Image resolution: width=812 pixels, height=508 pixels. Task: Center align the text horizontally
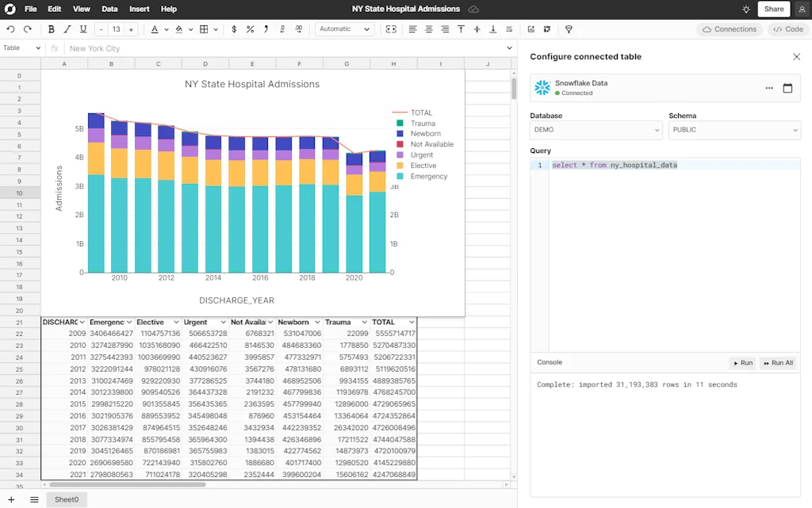click(429, 29)
